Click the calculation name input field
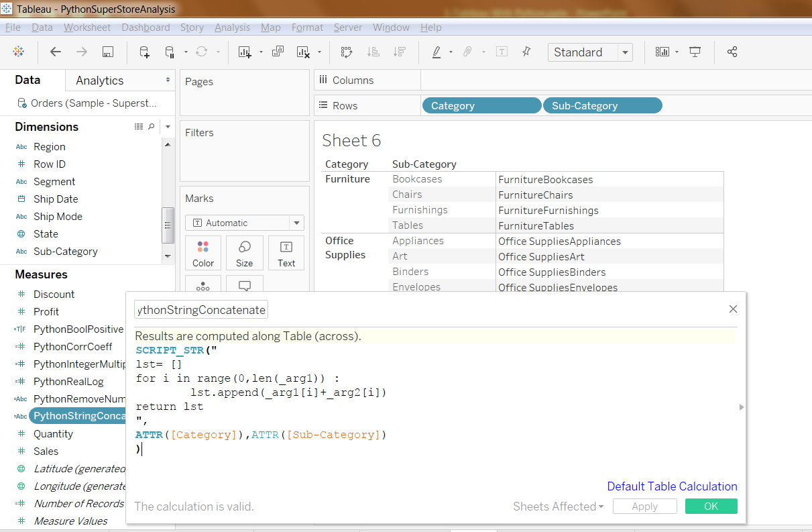The height and width of the screenshot is (532, 812). (201, 310)
